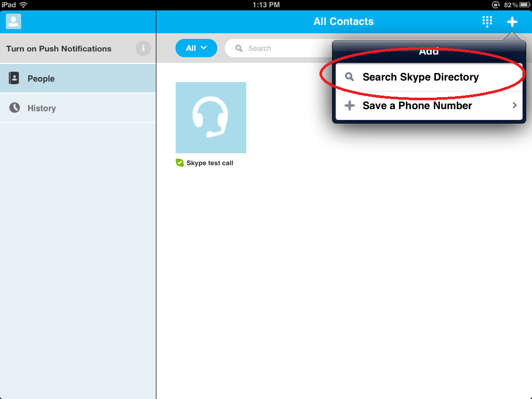Tap the profile avatar icon
The height and width of the screenshot is (399, 532).
[x=14, y=21]
